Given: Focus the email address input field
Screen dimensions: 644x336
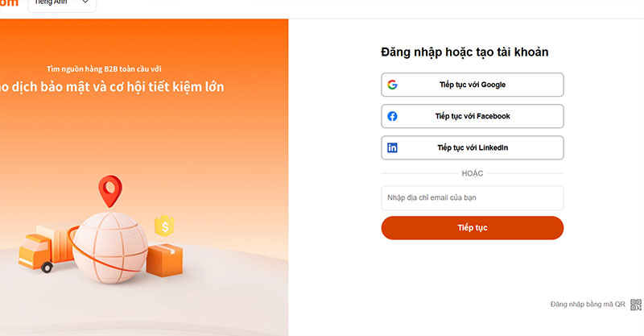Looking at the screenshot, I should click(473, 198).
